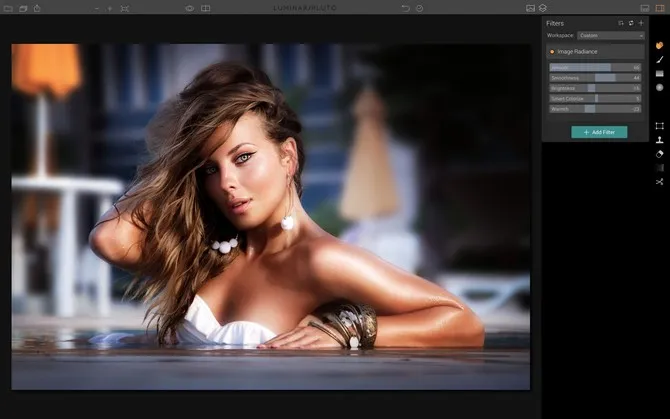
Task: Toggle the side panel visibility icon
Action: (659, 8)
